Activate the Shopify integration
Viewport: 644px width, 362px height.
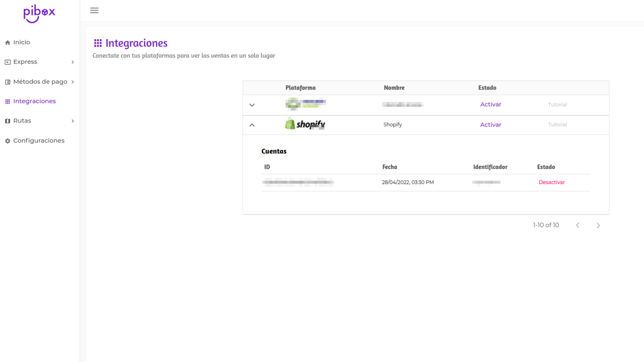coord(490,125)
